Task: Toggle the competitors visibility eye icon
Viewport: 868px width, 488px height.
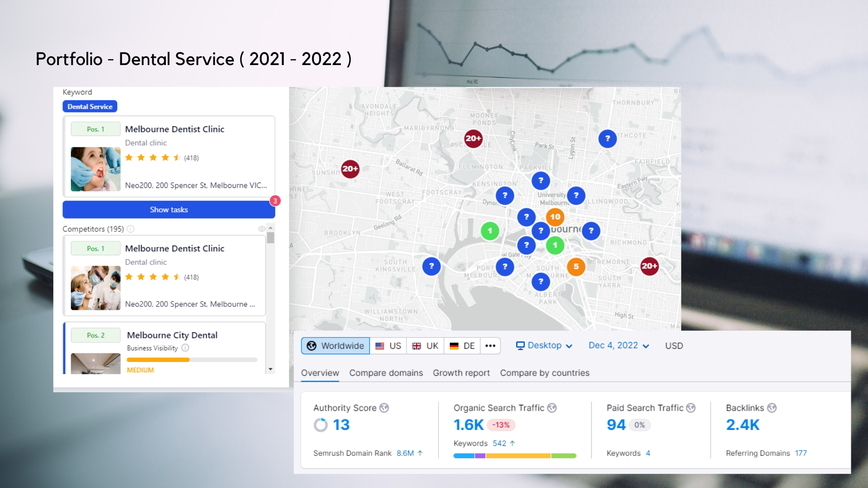Action: coord(262,229)
